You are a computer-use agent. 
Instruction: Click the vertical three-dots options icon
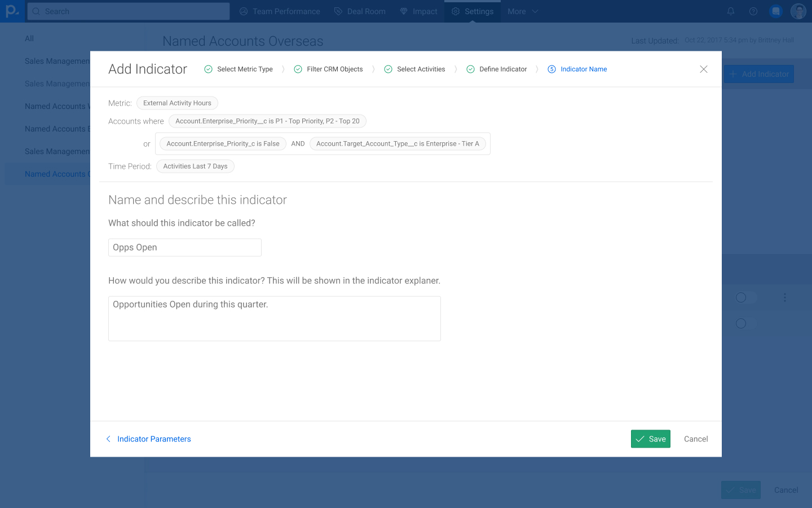(x=784, y=297)
